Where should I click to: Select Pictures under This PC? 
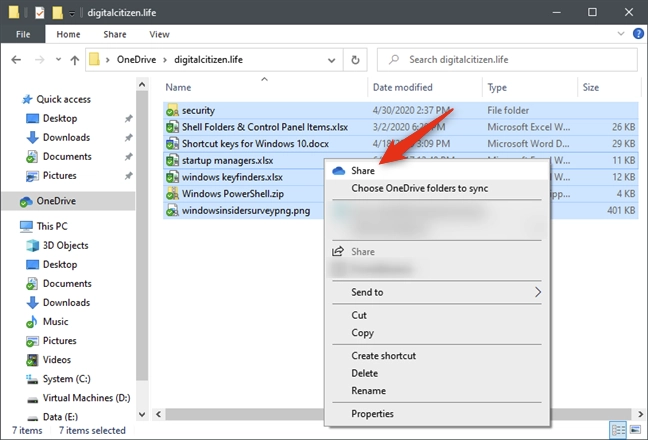[60, 341]
